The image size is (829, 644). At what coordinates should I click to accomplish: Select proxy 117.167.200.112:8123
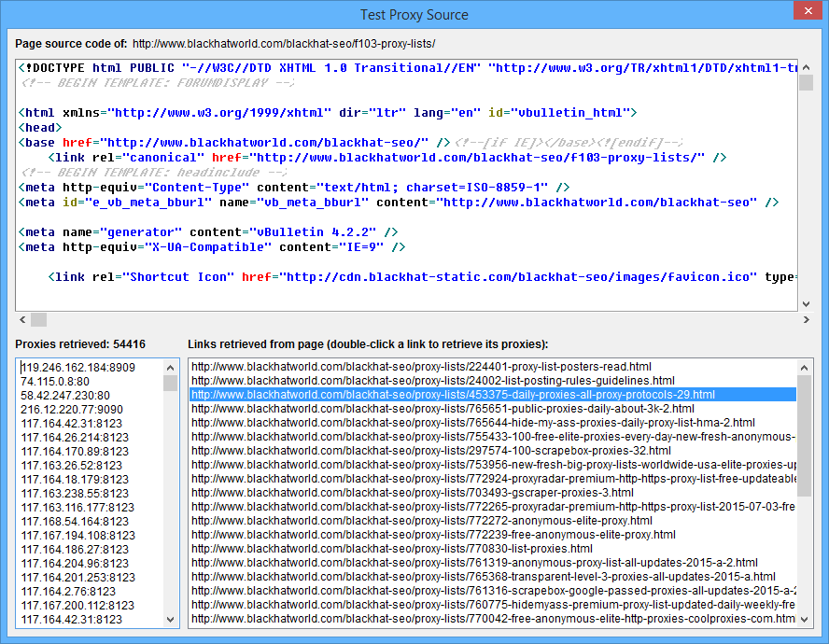coord(77,606)
